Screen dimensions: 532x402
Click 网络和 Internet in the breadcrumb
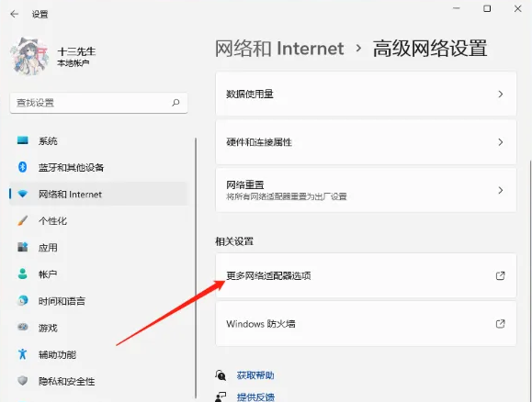[279, 49]
